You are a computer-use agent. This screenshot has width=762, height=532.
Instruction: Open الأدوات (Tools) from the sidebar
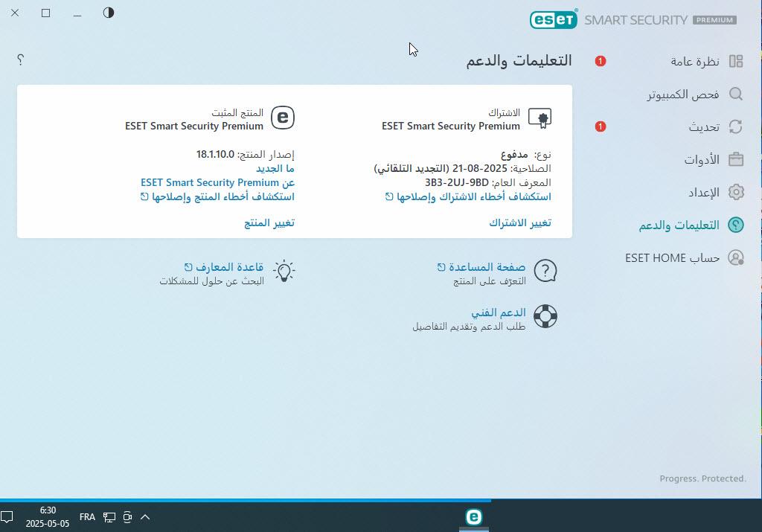(x=714, y=159)
